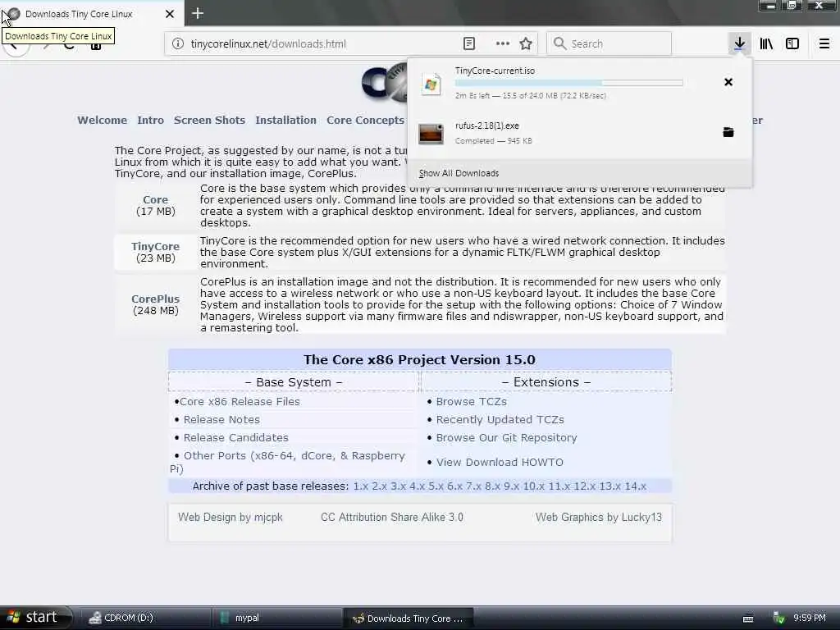Screen dimensions: 840x630
Task: Select Show All Downloads
Action: [x=459, y=173]
